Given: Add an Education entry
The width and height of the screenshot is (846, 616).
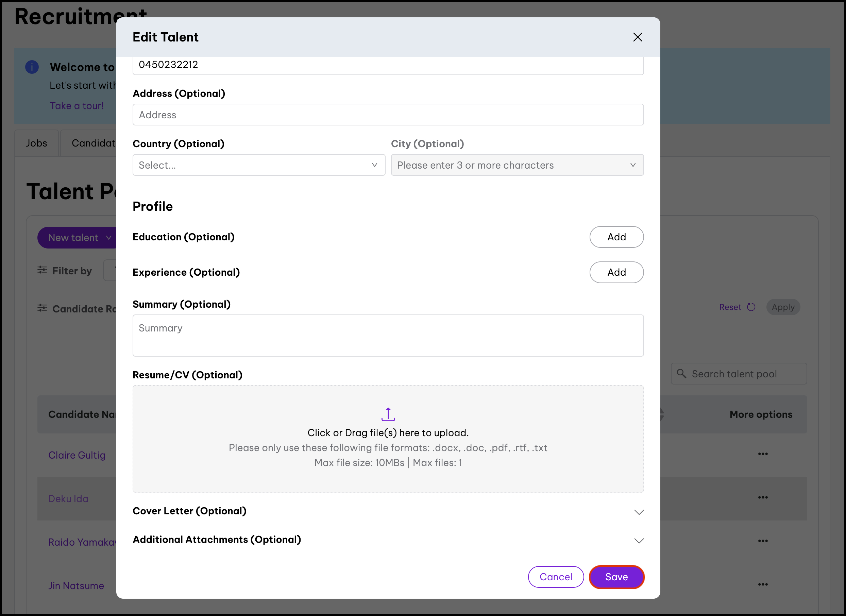Looking at the screenshot, I should [x=616, y=237].
